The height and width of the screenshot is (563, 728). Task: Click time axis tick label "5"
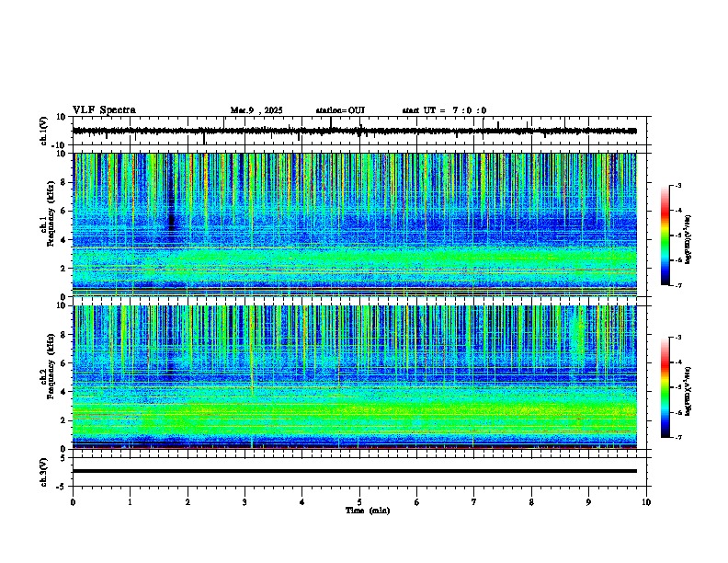[359, 502]
